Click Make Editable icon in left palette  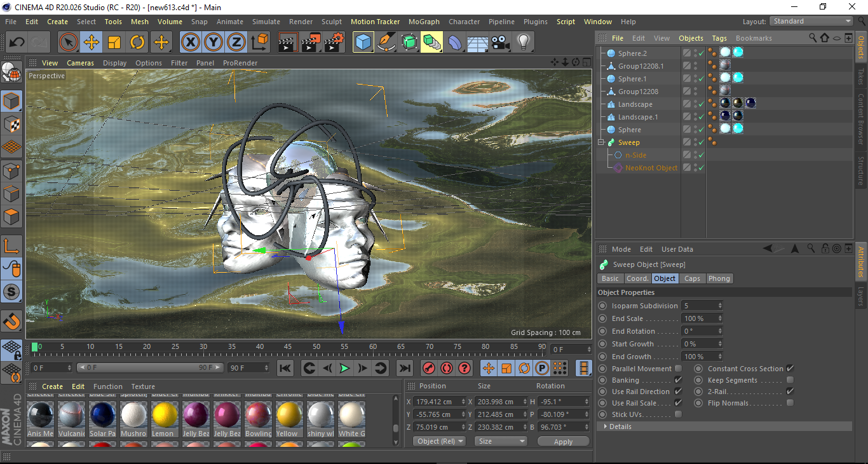(11, 72)
